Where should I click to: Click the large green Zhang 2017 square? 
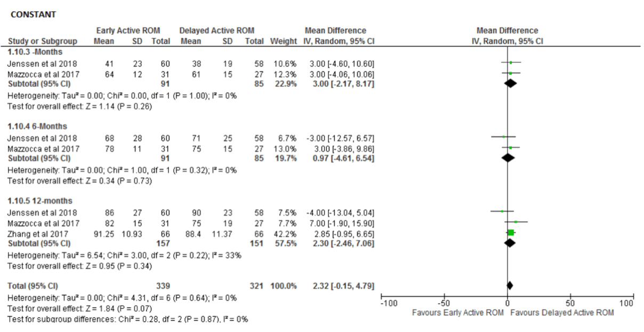click(511, 232)
